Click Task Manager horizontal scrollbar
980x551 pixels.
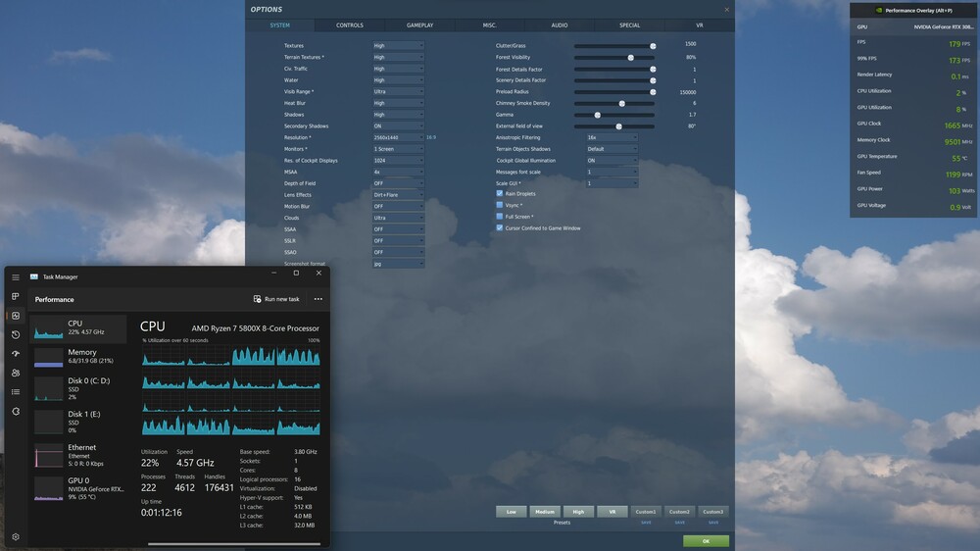click(234, 544)
